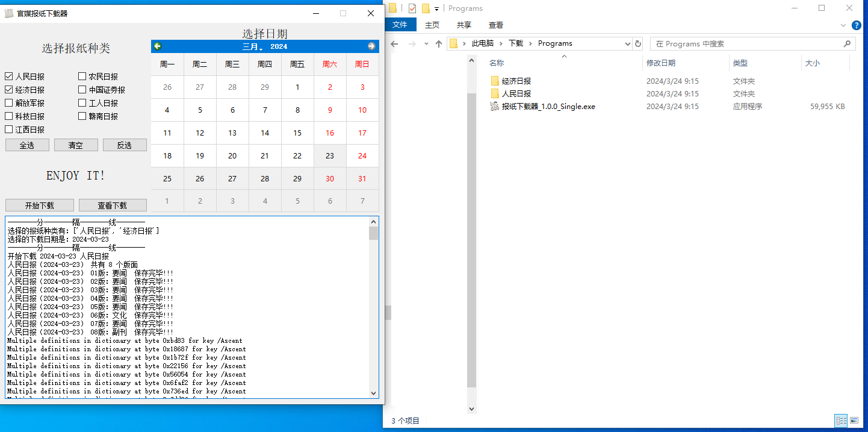Click the log panel scrollbar thumb

(x=373, y=233)
